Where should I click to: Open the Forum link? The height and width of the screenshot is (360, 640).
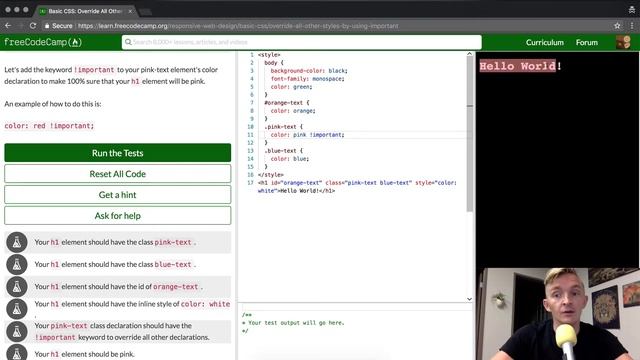[x=587, y=42]
